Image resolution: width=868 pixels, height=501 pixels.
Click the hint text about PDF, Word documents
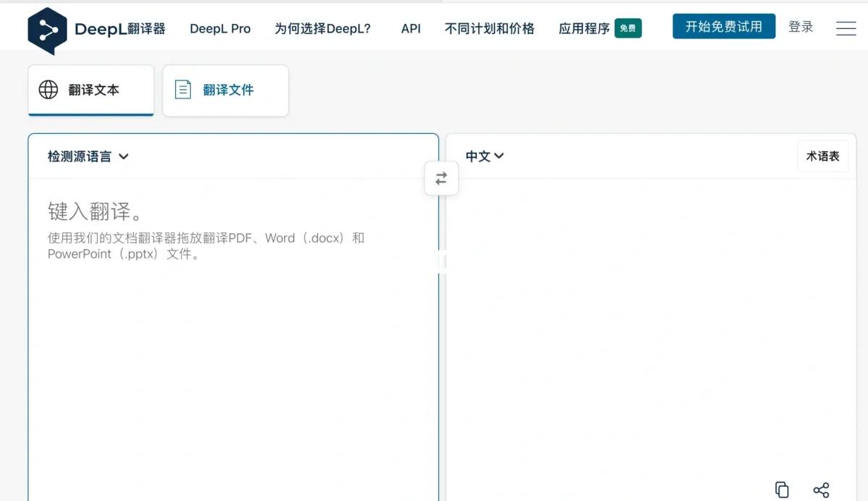point(206,246)
